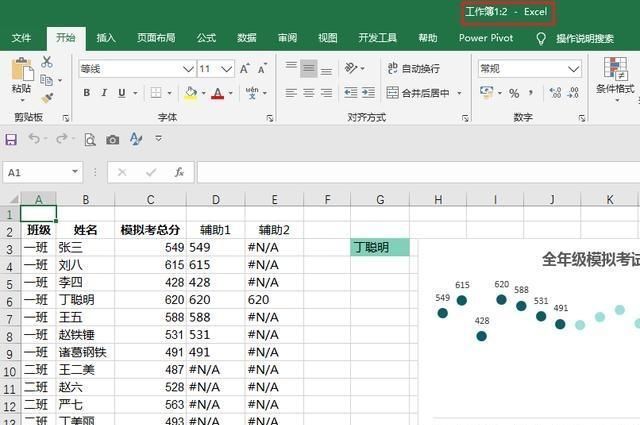
Task: Open clipboard pane launcher
Action: [x=66, y=118]
